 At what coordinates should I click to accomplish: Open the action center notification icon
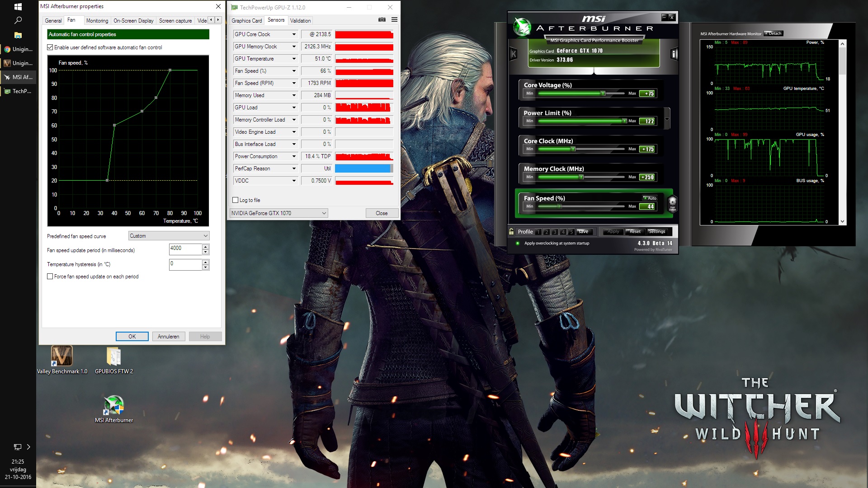pos(18,447)
